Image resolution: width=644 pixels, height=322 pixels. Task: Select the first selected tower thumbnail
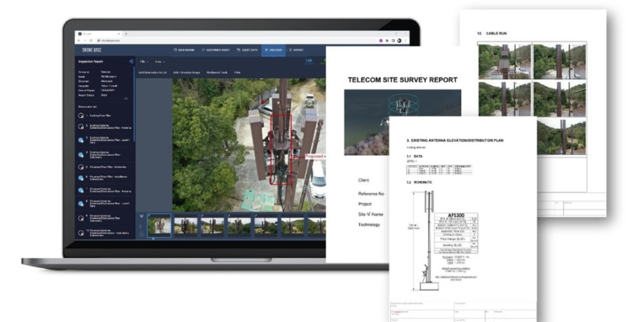click(159, 226)
